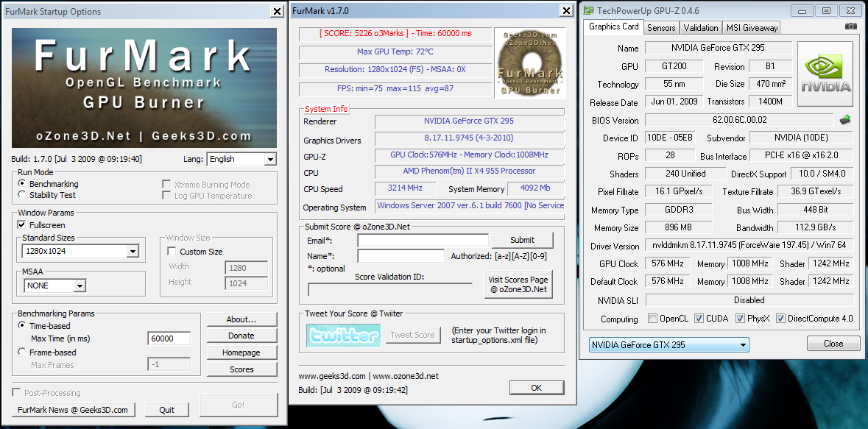Switch to Sensors tab
The width and height of the screenshot is (868, 429).
[661, 27]
